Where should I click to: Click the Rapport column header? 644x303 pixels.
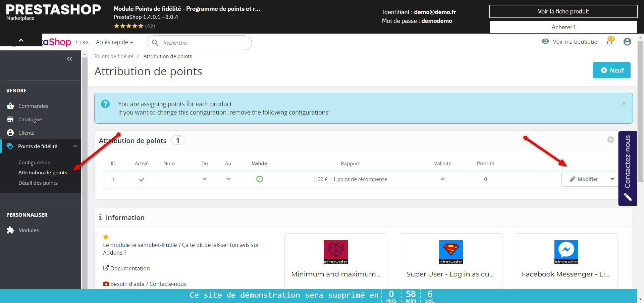pyautogui.click(x=350, y=164)
